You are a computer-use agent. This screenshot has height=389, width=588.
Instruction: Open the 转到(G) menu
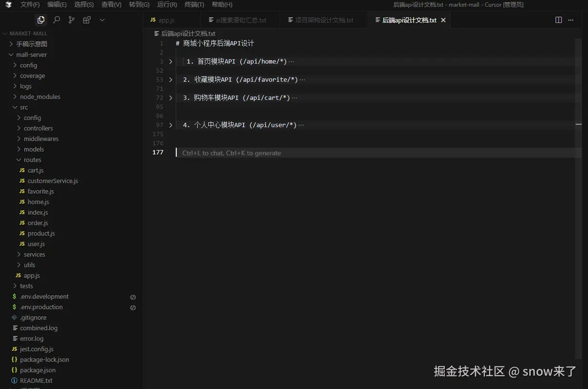click(x=139, y=5)
